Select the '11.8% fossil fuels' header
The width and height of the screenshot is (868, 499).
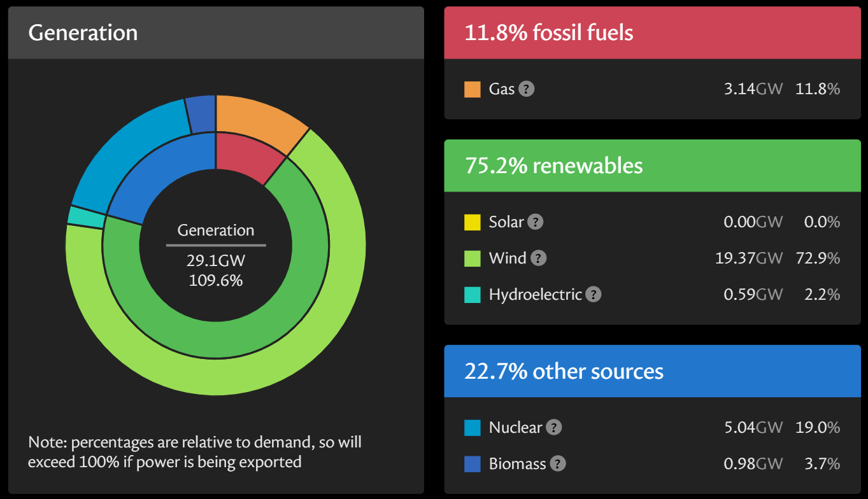pos(652,33)
